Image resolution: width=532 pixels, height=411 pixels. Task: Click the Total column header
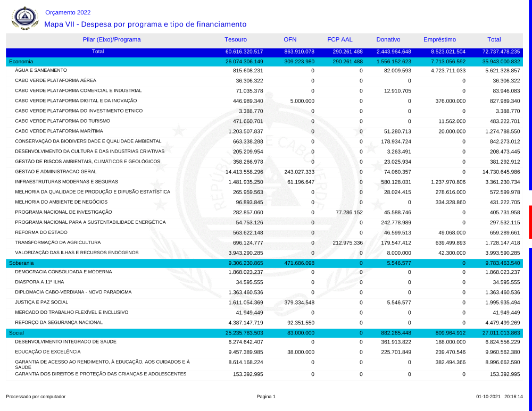[x=494, y=39]
